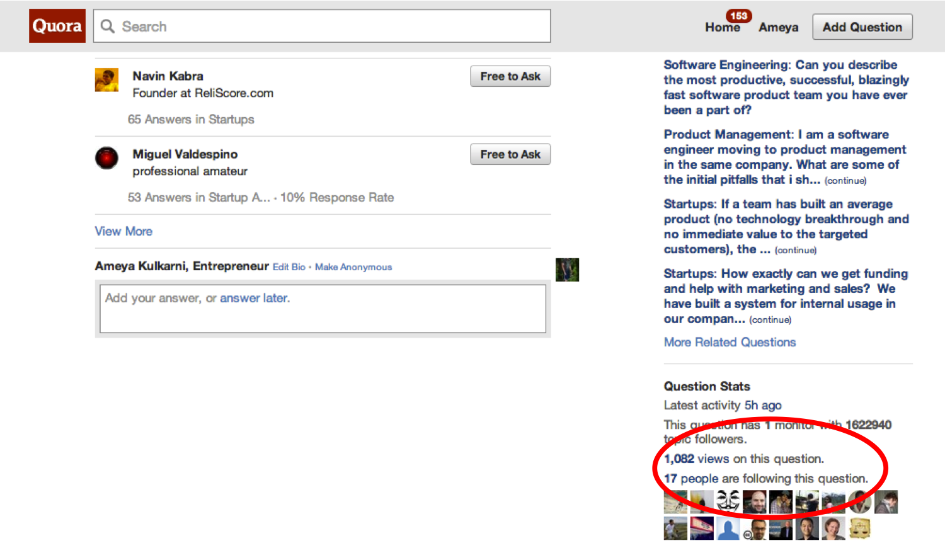Click Ameya Kulkarni's avatar beside answer box

567,270
